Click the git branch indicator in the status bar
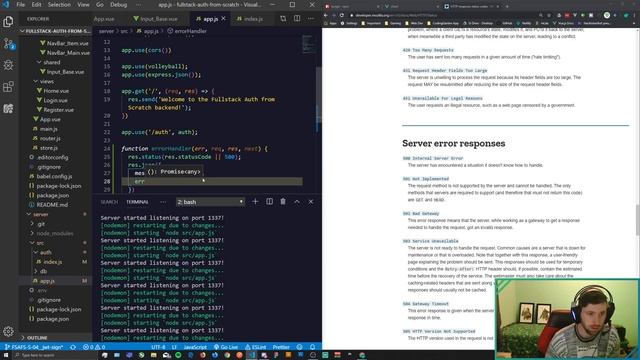This screenshot has height=360, width=640. (34, 347)
